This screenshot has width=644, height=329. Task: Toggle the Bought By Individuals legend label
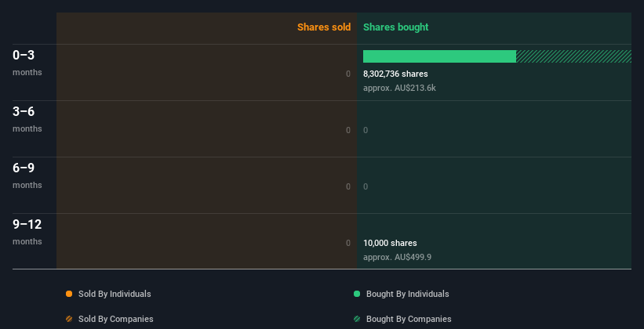pyautogui.click(x=407, y=294)
